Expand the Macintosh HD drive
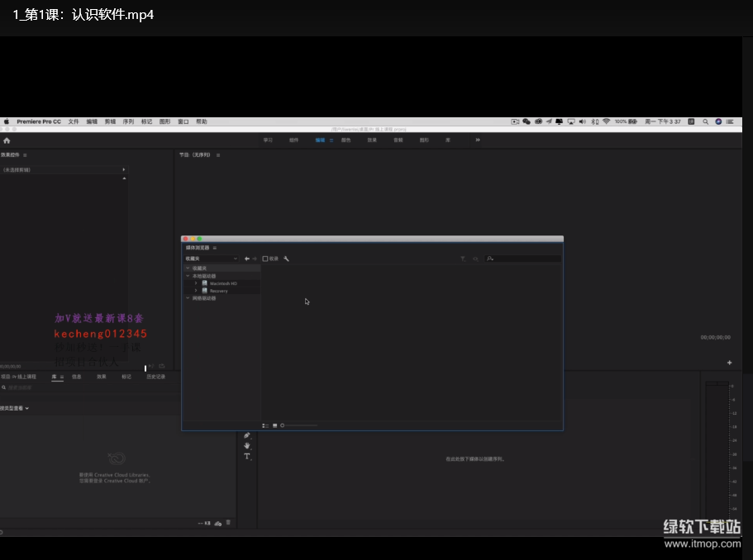The image size is (753, 560). (x=196, y=283)
